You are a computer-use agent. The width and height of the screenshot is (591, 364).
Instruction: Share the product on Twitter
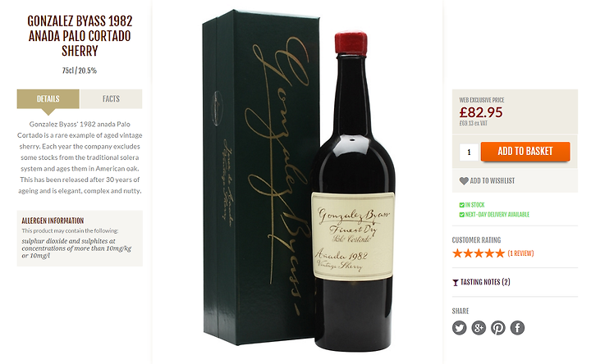pos(459,327)
